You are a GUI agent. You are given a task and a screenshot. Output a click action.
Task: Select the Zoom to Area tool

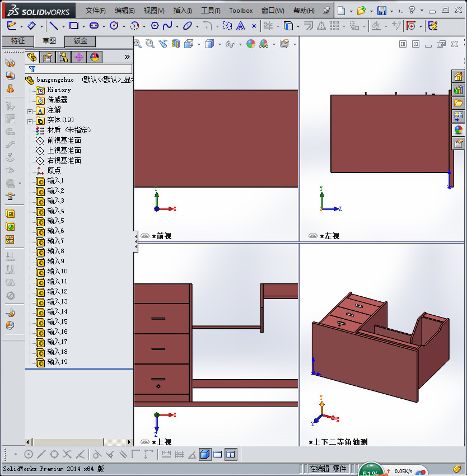(x=150, y=44)
